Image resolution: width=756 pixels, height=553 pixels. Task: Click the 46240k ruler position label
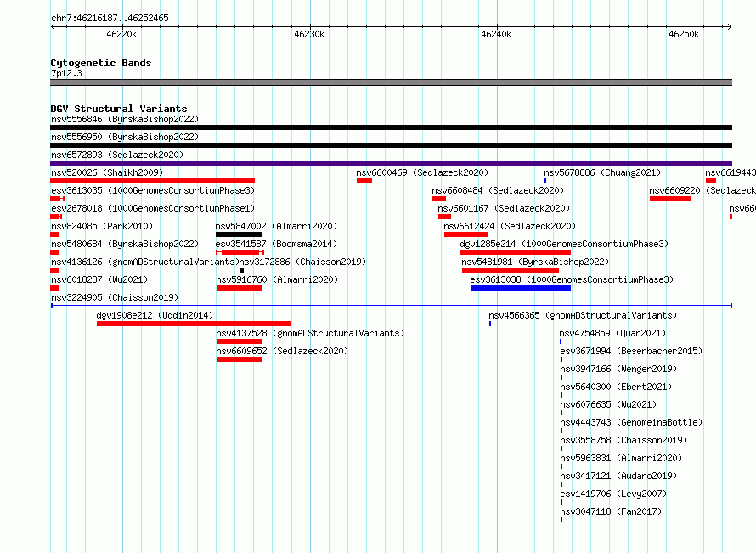pyautogui.click(x=496, y=34)
